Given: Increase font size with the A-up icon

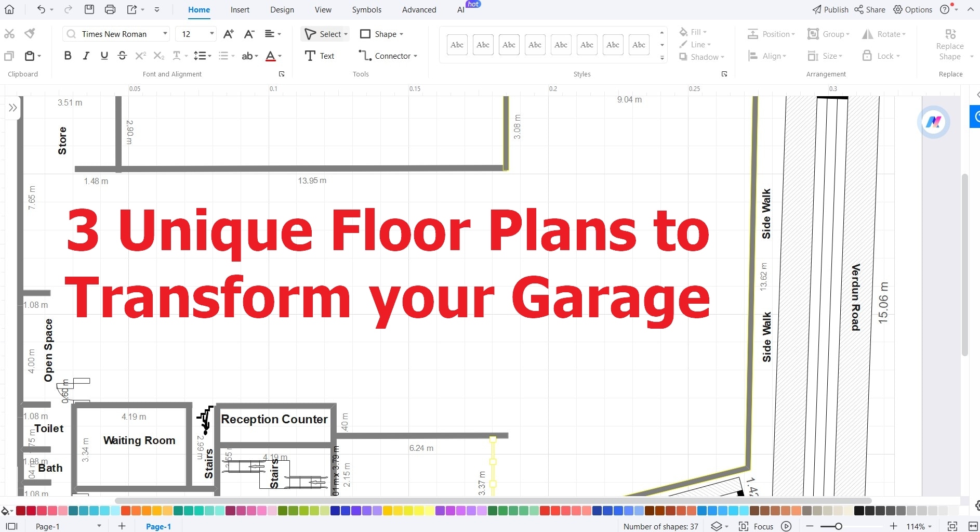Looking at the screenshot, I should click(x=228, y=34).
